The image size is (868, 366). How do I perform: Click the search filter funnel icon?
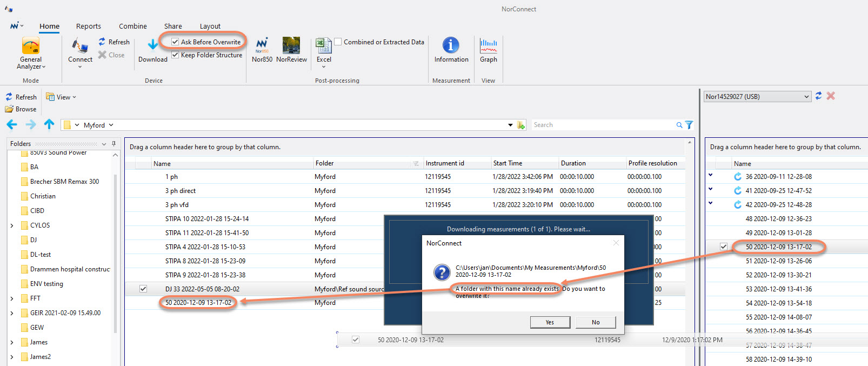689,125
